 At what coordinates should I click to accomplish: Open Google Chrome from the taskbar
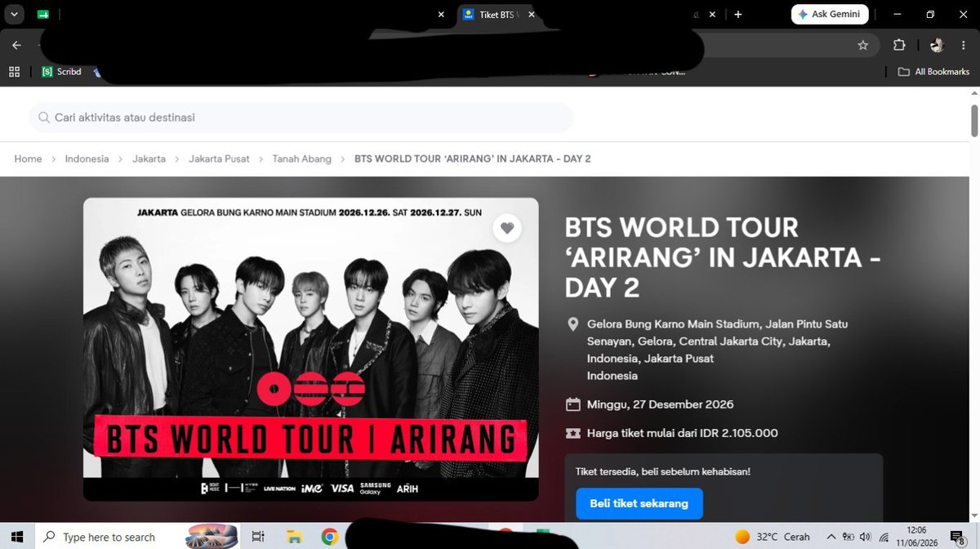point(330,537)
